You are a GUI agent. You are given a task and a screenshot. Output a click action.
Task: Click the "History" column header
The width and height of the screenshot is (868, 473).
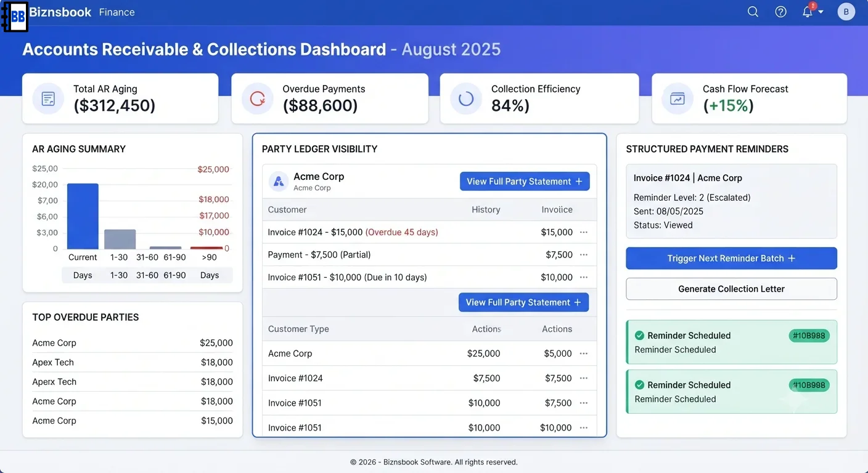486,209
